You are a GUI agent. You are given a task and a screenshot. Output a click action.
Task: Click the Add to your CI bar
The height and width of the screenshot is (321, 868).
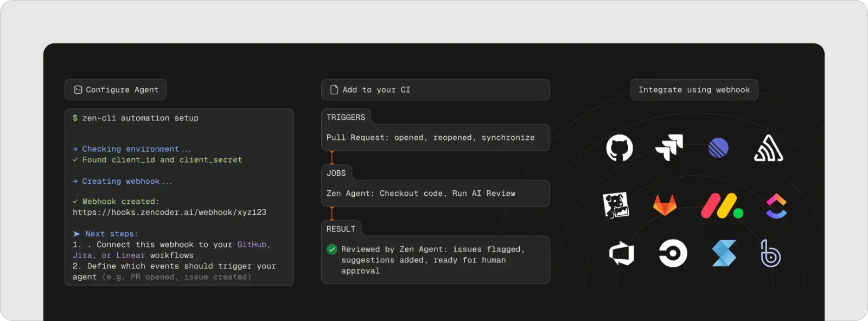click(436, 90)
